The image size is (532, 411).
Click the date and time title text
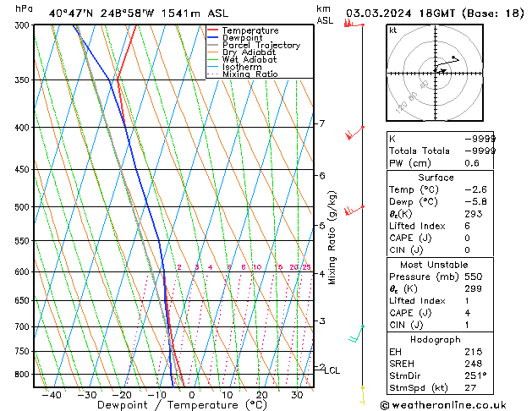(x=434, y=13)
